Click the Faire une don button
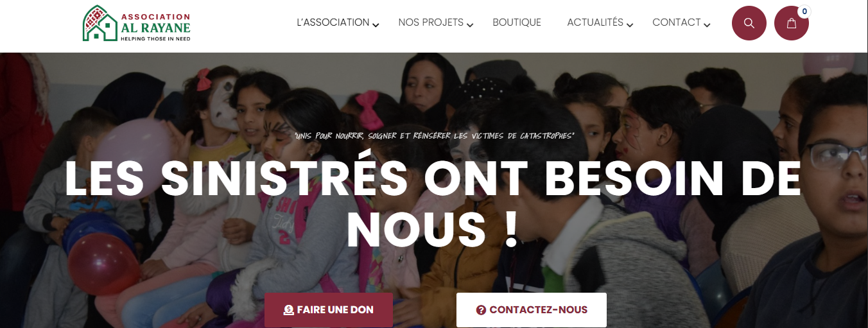868x328 pixels. point(329,310)
